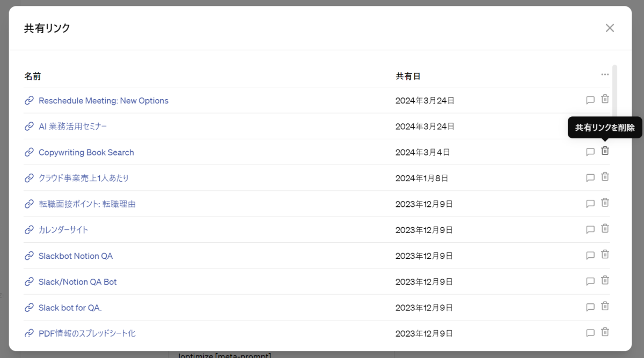Image resolution: width=644 pixels, height=358 pixels.
Task: View source chat for Slackbot Notion QA
Action: (x=590, y=255)
